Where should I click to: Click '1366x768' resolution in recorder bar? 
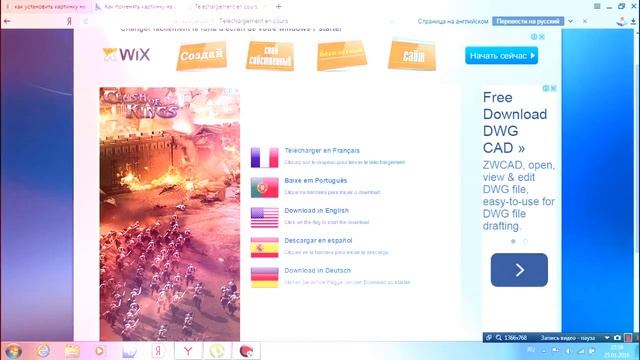click(515, 338)
